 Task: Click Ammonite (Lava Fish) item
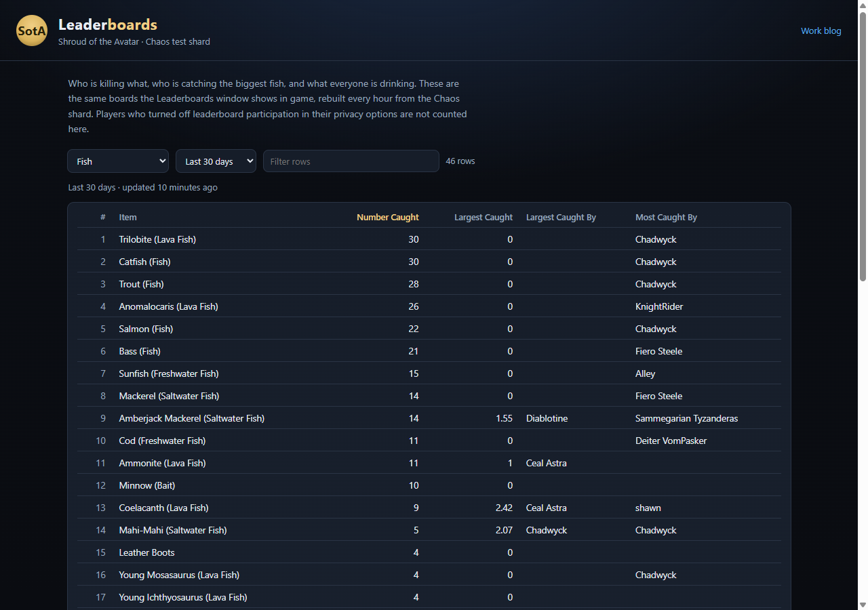(x=162, y=463)
